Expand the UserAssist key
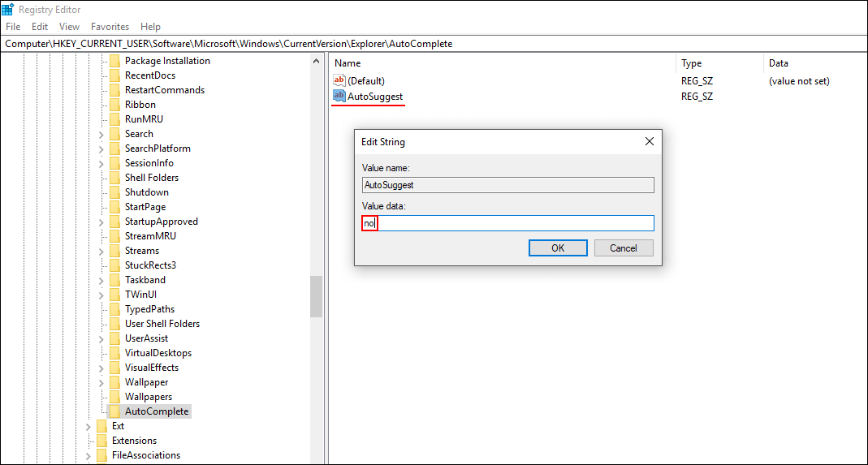Screen dimensions: 868x465 [x=101, y=338]
